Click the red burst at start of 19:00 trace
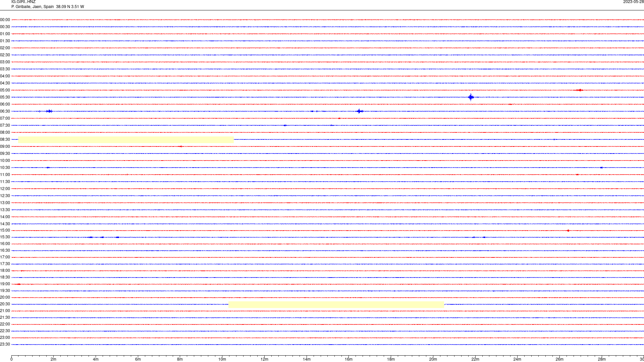 pyautogui.click(x=18, y=284)
